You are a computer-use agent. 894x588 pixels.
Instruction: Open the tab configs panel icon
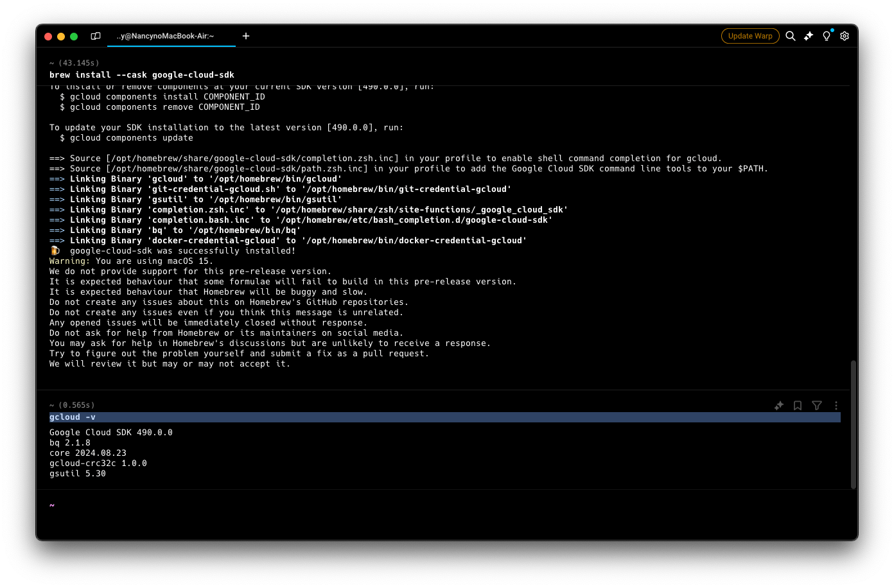point(96,36)
